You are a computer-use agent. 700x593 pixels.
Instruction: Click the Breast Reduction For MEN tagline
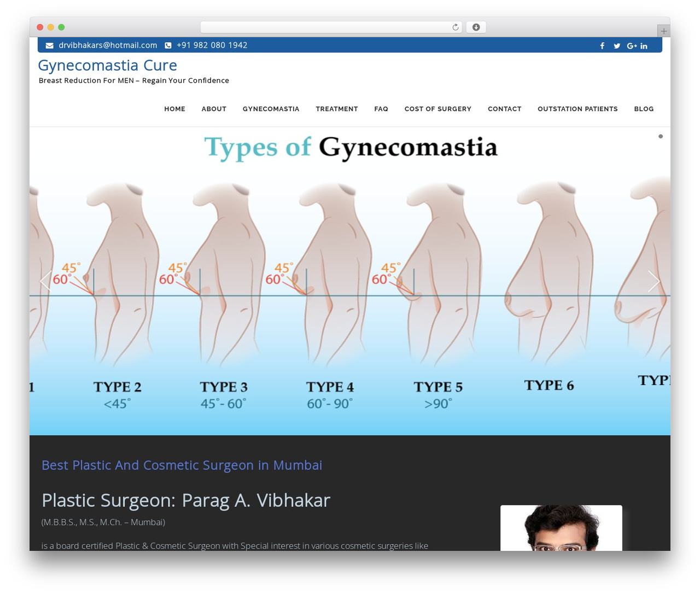tap(134, 80)
